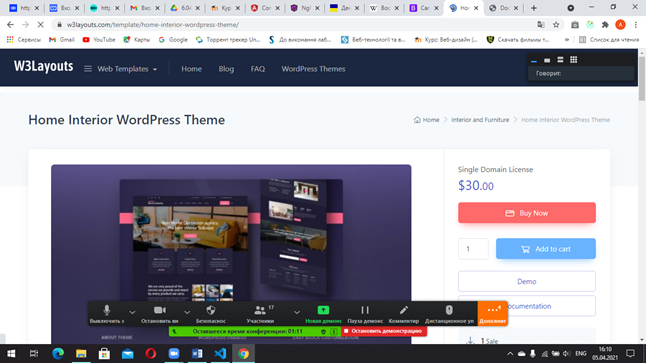This screenshot has width=646, height=363.
Task: Click stop share red button
Action: (x=384, y=331)
